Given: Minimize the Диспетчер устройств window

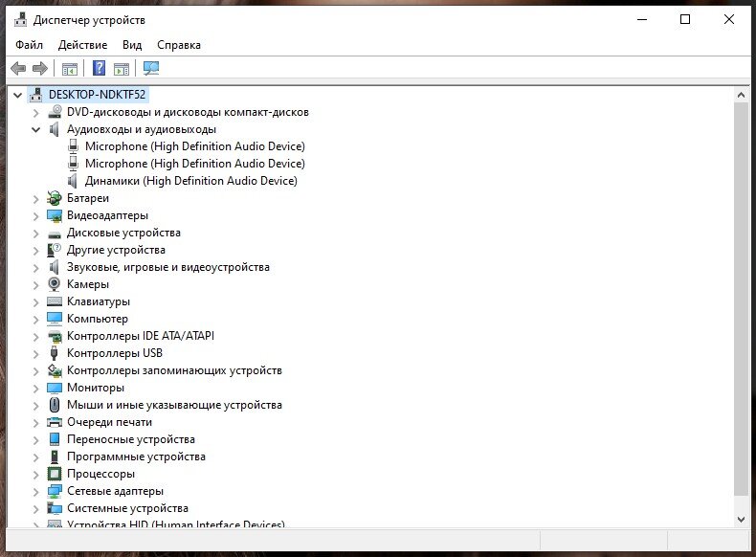Looking at the screenshot, I should (642, 19).
